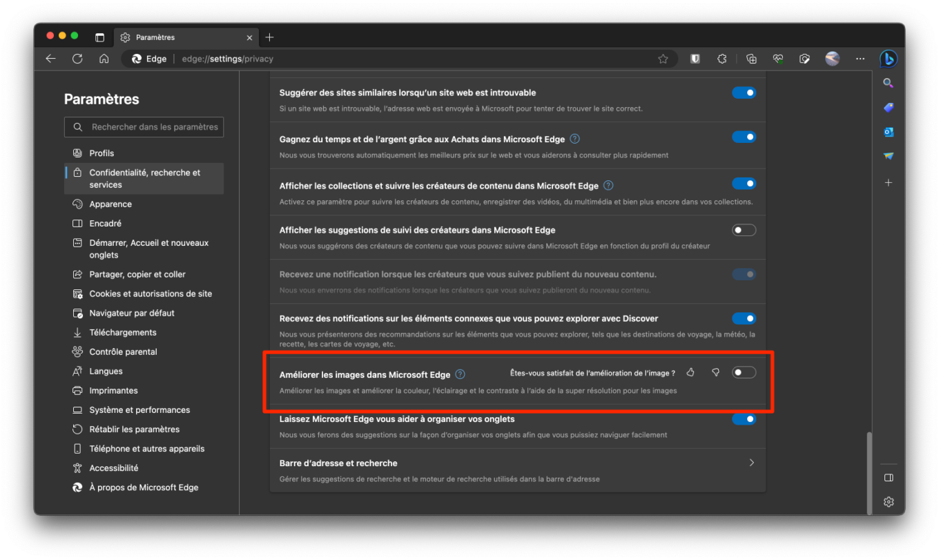Click Rechercher dans les paramètres field
This screenshot has width=939, height=560.
click(144, 127)
